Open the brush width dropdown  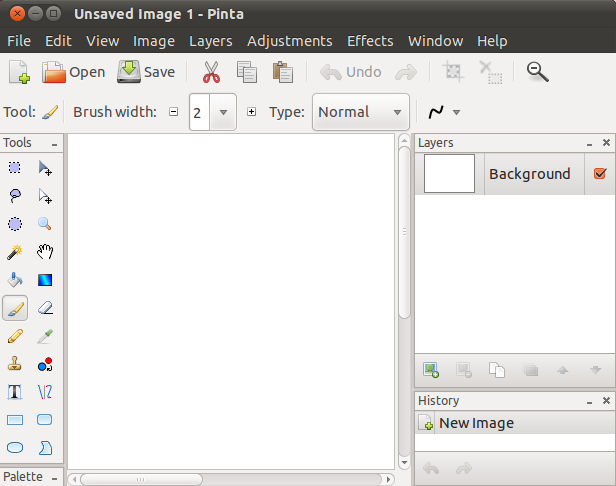(x=224, y=112)
